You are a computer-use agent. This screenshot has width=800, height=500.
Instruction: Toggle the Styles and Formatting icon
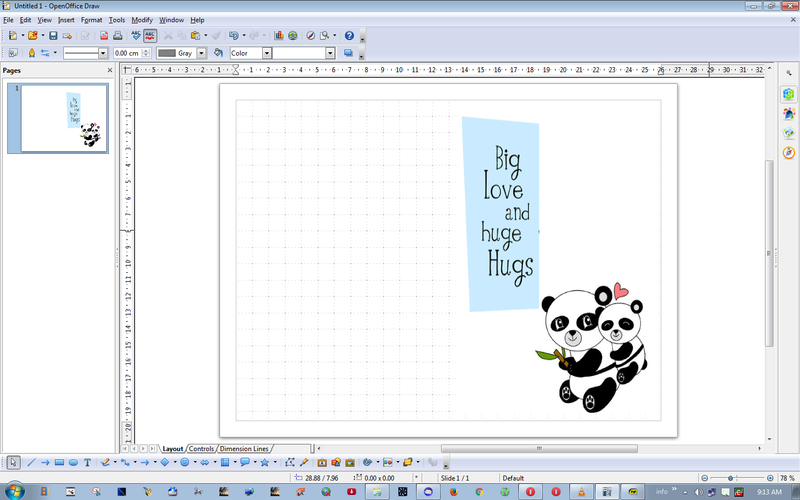pos(13,53)
